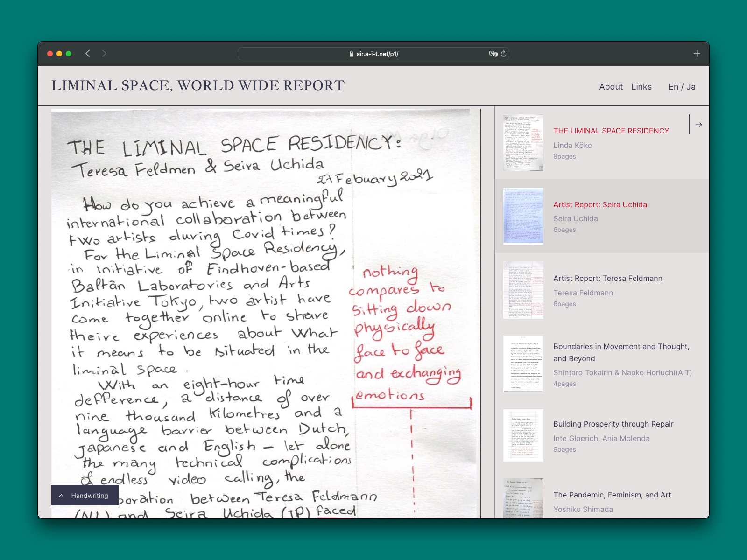Viewport: 747px width, 560px height.
Task: Click the translate page icon in address bar
Action: [x=493, y=54]
